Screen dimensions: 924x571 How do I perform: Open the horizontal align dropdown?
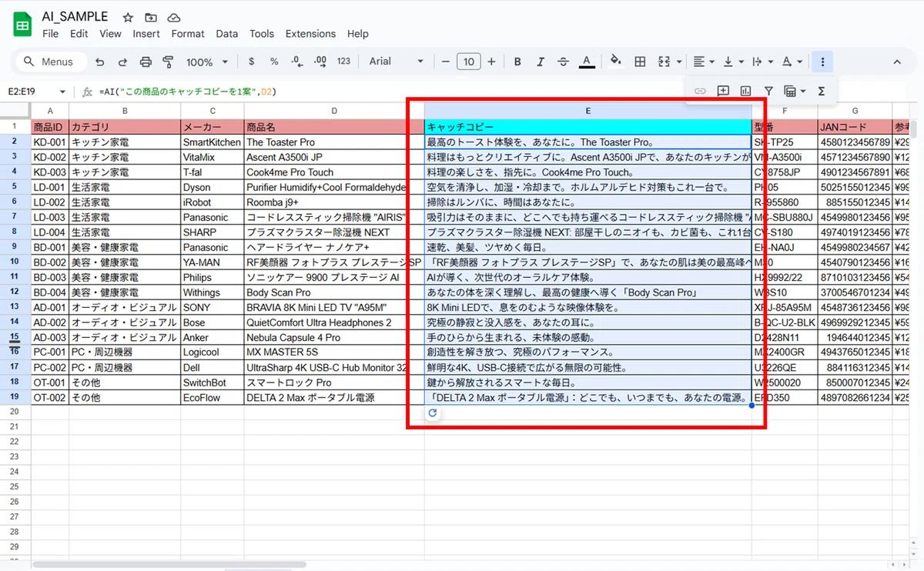[x=703, y=62]
